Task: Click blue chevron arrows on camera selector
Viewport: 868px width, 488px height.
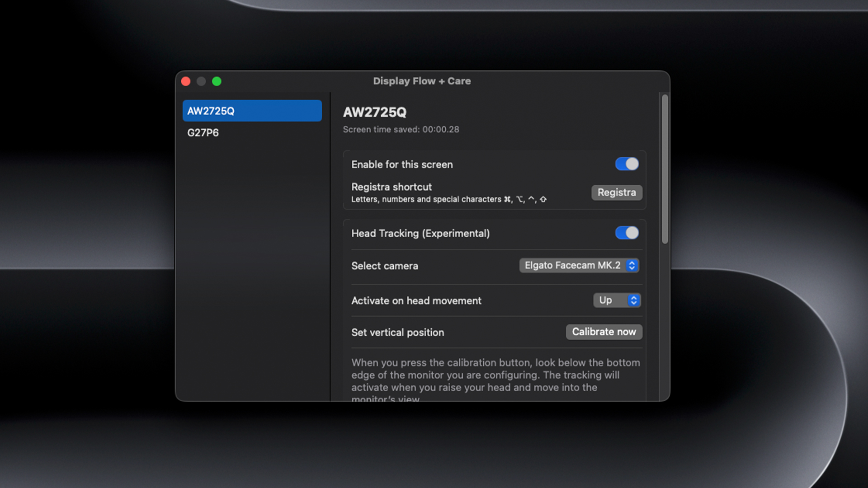Action: (632, 266)
